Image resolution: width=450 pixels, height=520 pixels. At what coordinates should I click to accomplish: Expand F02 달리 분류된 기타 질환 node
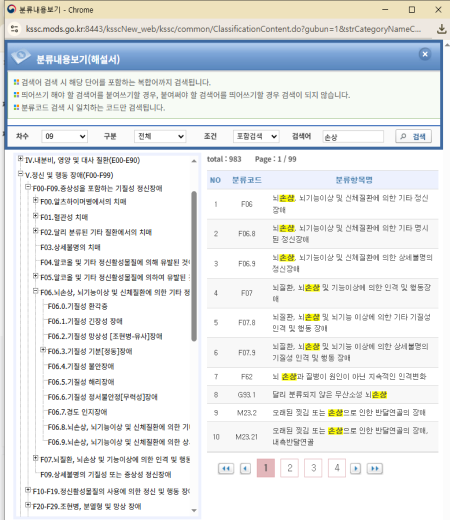click(35, 231)
